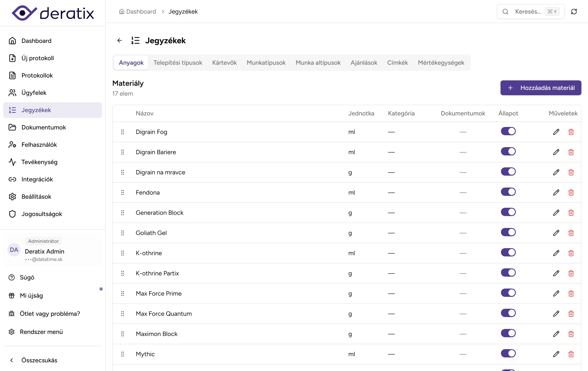The height and width of the screenshot is (371, 588).
Task: Edit the Digrain Fog material
Action: coord(556,132)
